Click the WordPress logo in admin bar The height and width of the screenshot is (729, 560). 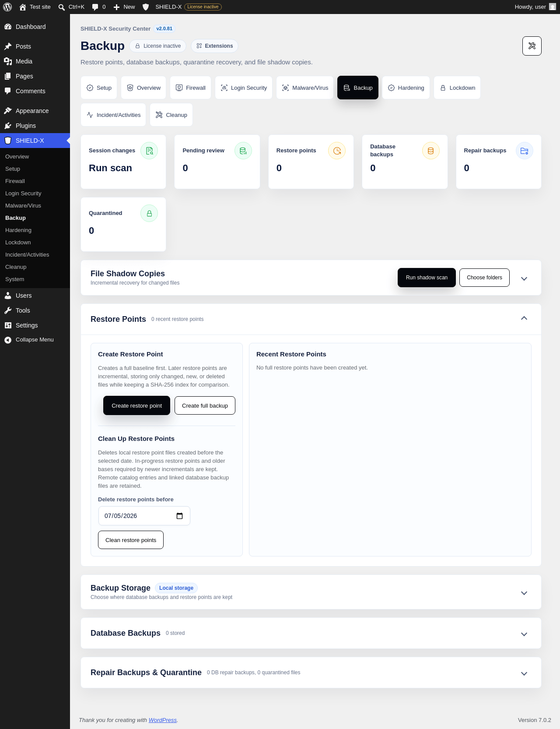[7, 7]
